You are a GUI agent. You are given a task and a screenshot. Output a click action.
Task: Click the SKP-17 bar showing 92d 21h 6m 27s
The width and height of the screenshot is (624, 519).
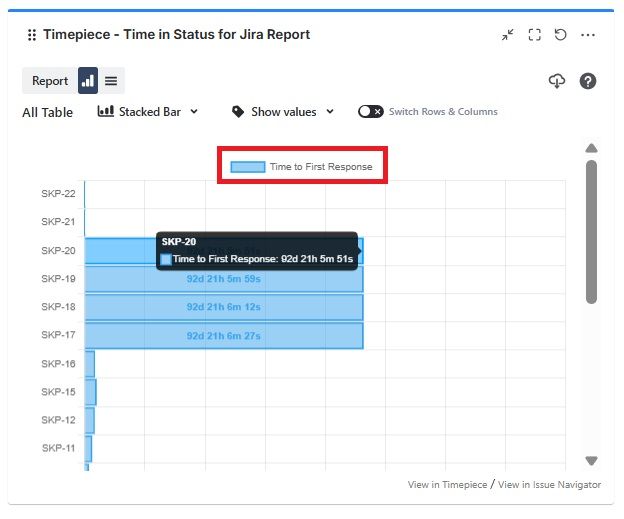click(x=224, y=336)
